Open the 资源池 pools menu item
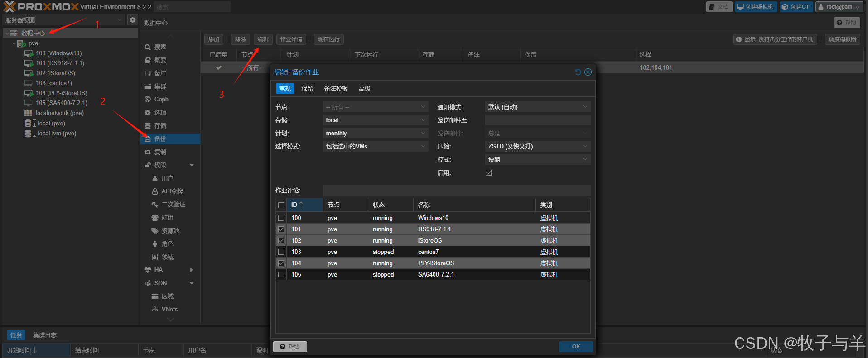The image size is (868, 358). 170,231
